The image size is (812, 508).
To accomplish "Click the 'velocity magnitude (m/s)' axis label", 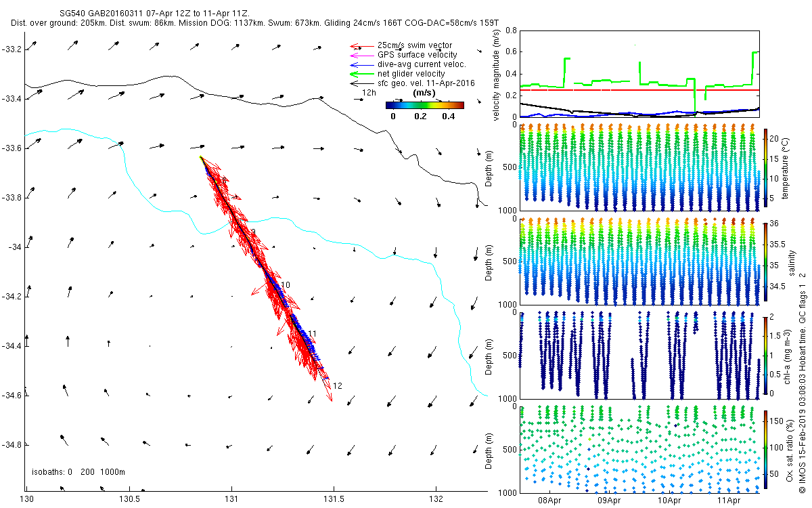I will point(496,74).
